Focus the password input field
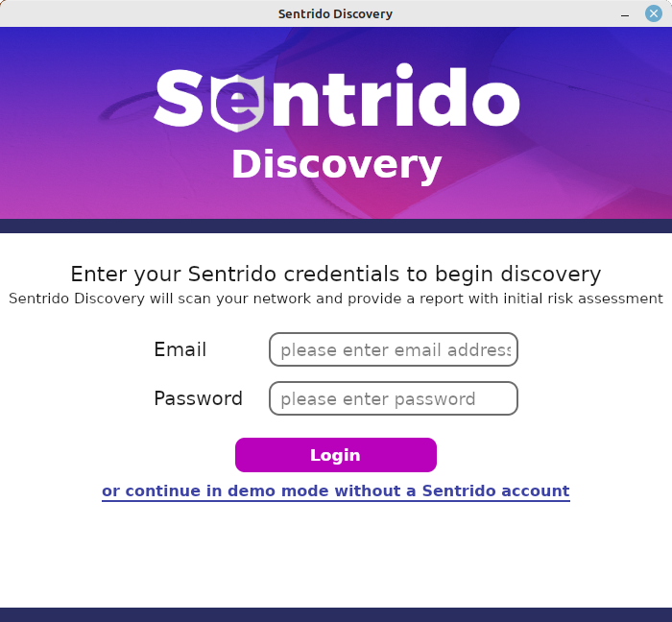 click(394, 398)
